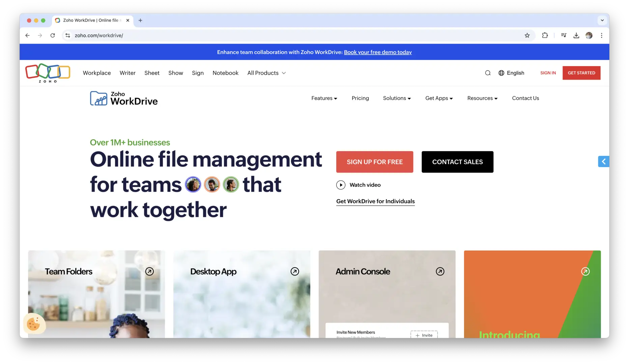
Task: Open Sign in the top navigation
Action: [x=198, y=73]
